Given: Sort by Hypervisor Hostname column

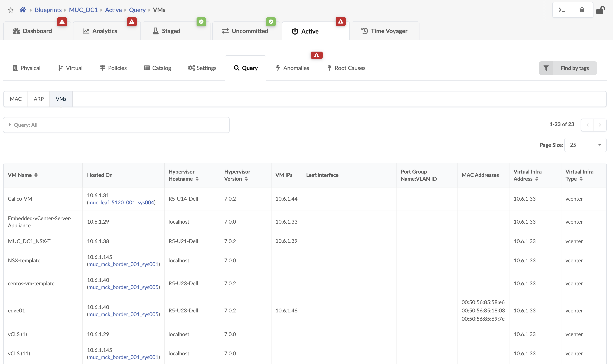Looking at the screenshot, I should [197, 179].
